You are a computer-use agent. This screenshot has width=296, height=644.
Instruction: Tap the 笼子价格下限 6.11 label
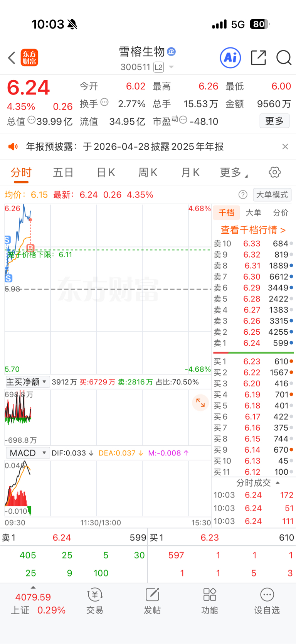[x=40, y=255]
